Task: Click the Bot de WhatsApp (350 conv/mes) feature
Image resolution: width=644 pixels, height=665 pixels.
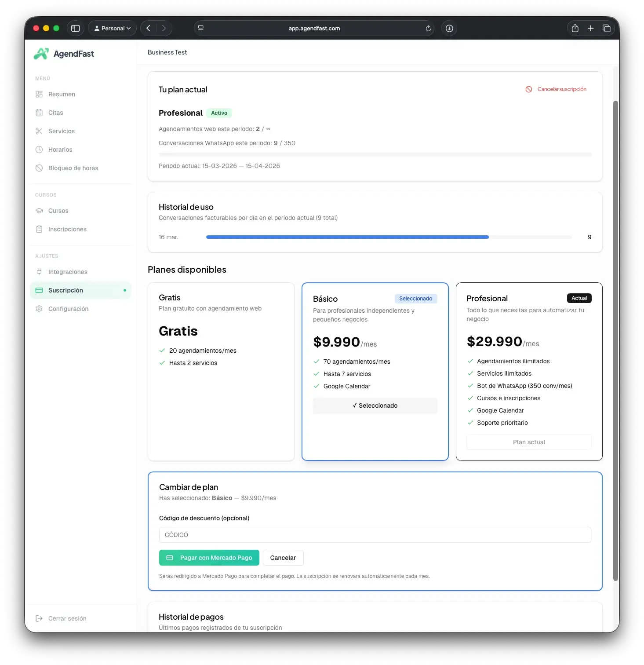Action: point(524,386)
